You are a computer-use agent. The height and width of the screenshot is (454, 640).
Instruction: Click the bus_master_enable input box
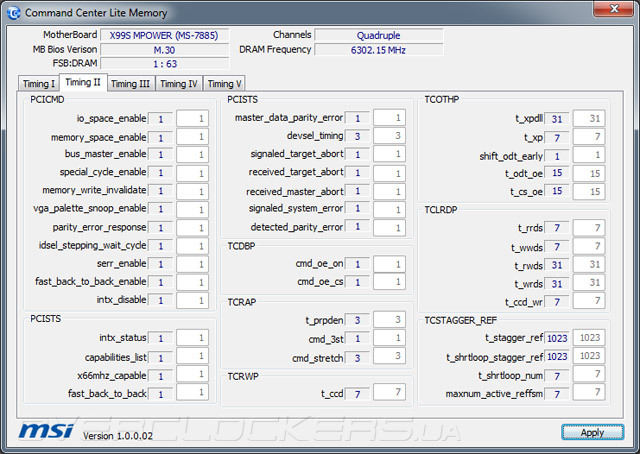(x=192, y=154)
